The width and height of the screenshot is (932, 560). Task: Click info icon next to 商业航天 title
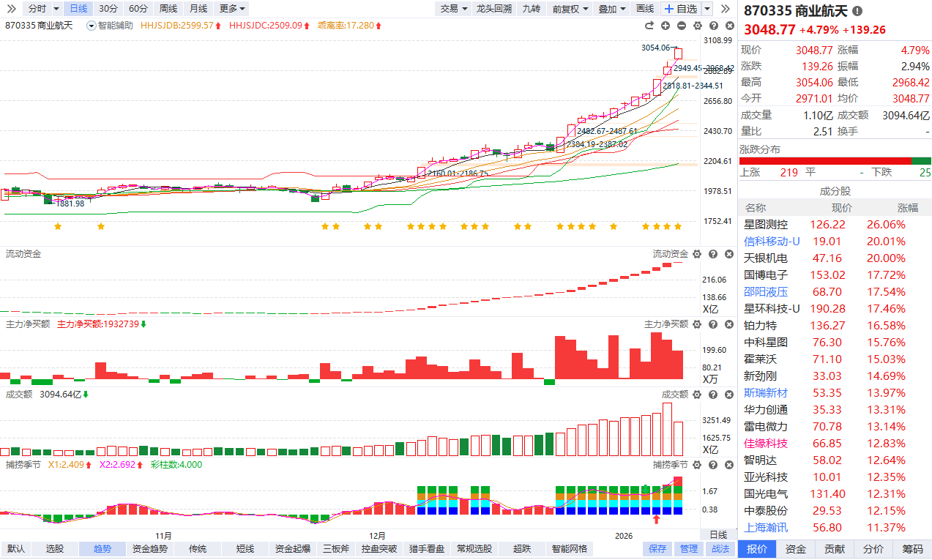[857, 12]
